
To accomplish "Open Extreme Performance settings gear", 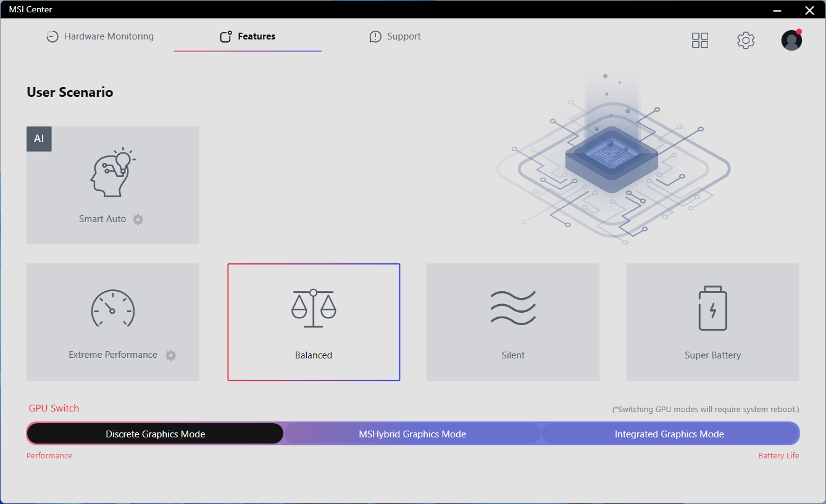I will pos(171,355).
